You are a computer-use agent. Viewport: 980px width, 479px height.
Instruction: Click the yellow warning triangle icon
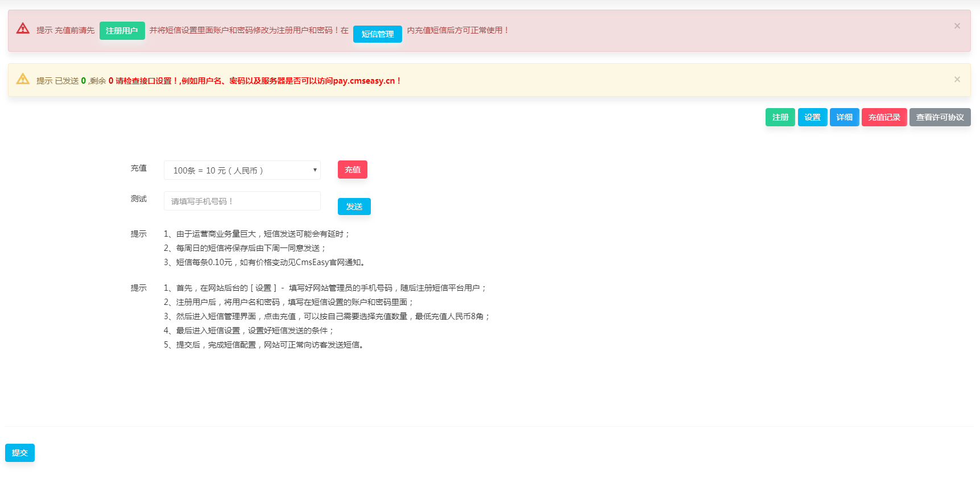[x=23, y=79]
